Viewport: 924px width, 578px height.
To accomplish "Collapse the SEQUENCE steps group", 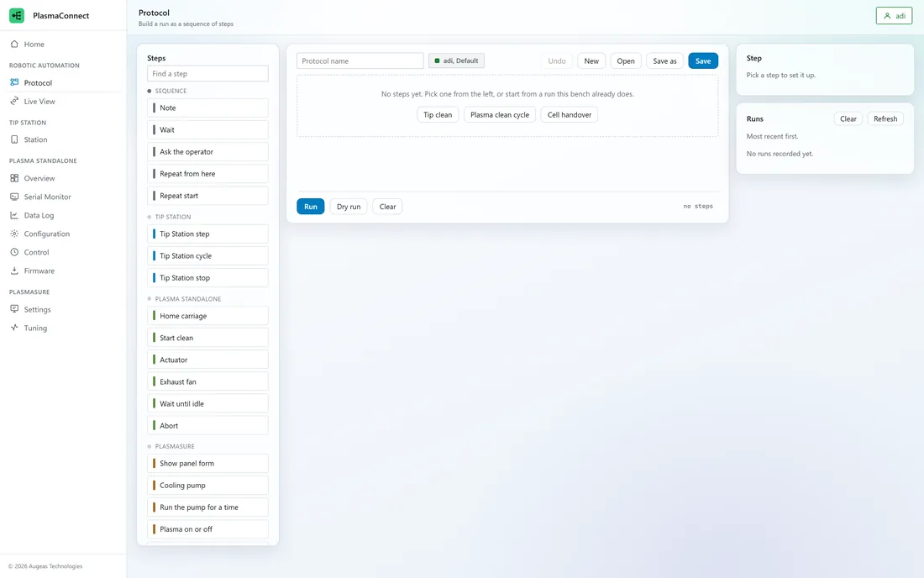I will coord(167,91).
